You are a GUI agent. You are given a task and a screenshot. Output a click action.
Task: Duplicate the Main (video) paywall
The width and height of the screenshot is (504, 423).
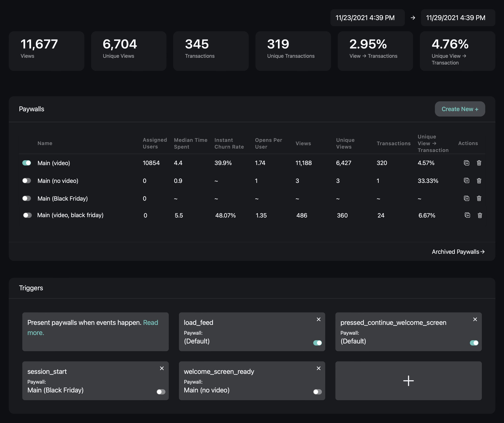pyautogui.click(x=466, y=163)
